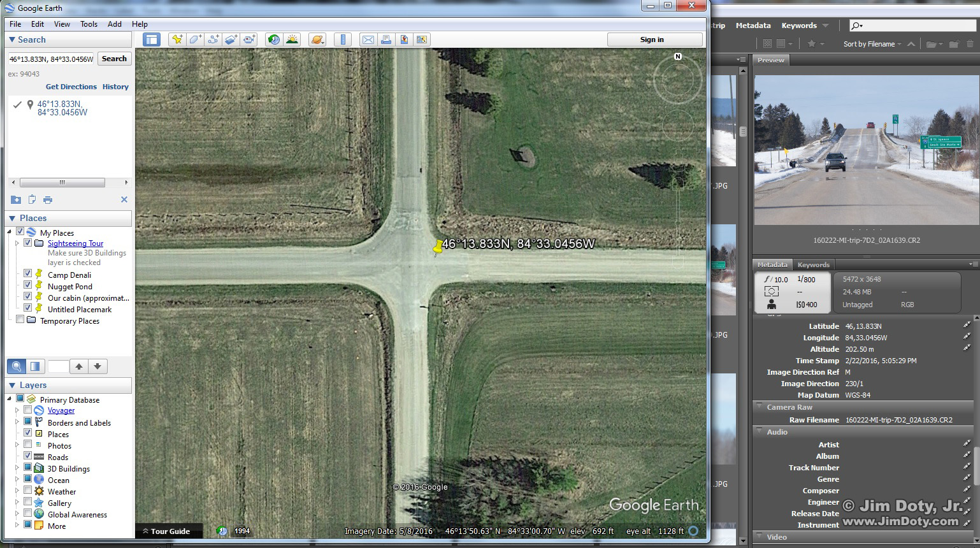Screen dimensions: 980x548
Task: Show historical imagery clock icon
Action: [x=274, y=40]
